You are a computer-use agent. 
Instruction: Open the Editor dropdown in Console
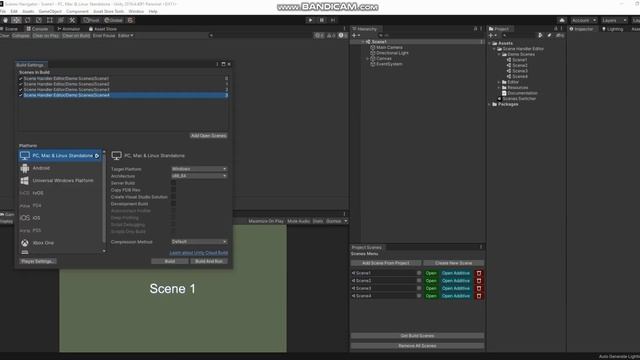pyautogui.click(x=125, y=36)
